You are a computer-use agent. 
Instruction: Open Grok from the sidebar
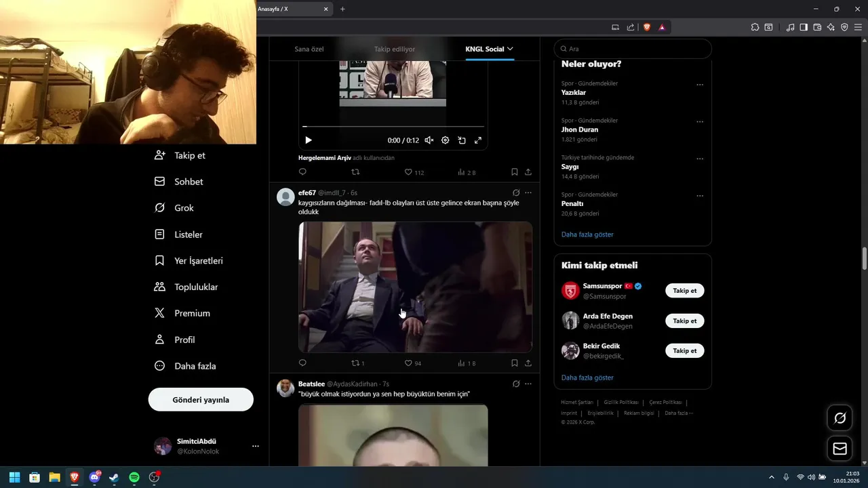coord(174,208)
